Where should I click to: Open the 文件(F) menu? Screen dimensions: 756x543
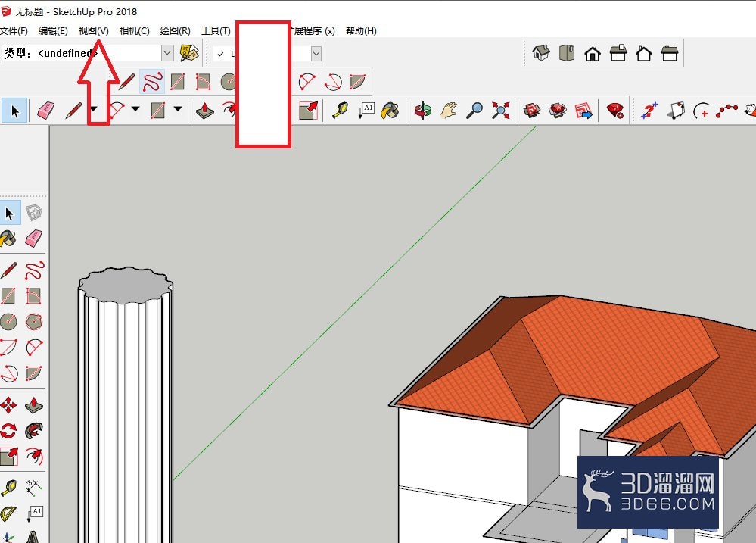(x=14, y=31)
